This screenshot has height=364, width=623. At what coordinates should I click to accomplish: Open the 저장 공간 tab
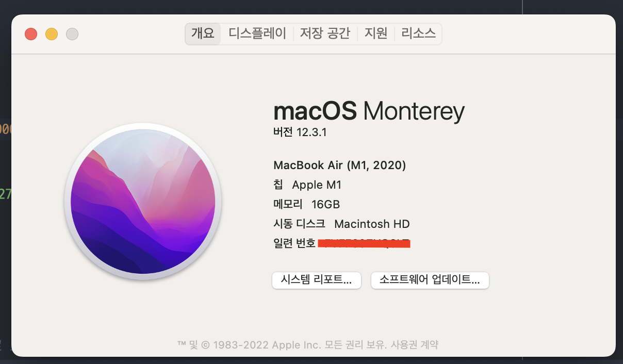(x=325, y=34)
